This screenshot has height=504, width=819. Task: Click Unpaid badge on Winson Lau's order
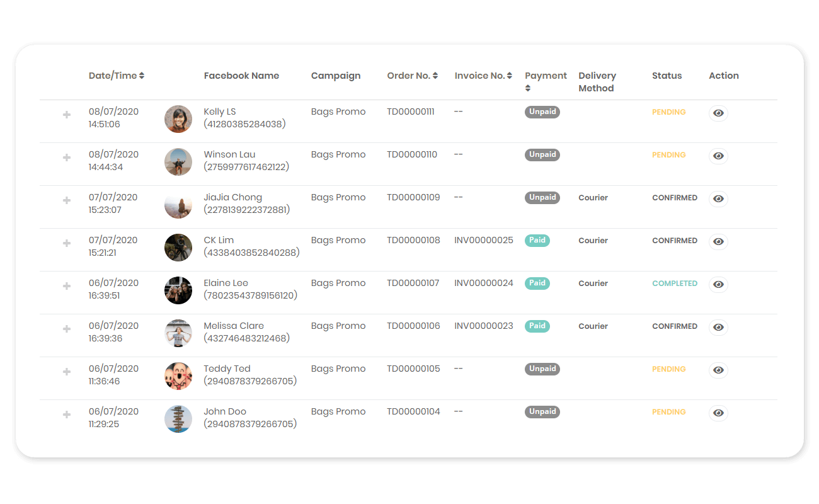[542, 155]
